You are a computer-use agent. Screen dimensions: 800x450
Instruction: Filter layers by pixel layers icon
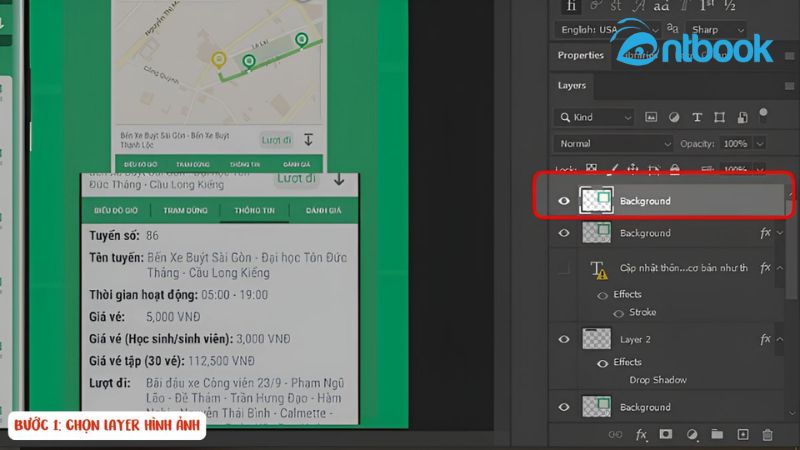[x=651, y=117]
